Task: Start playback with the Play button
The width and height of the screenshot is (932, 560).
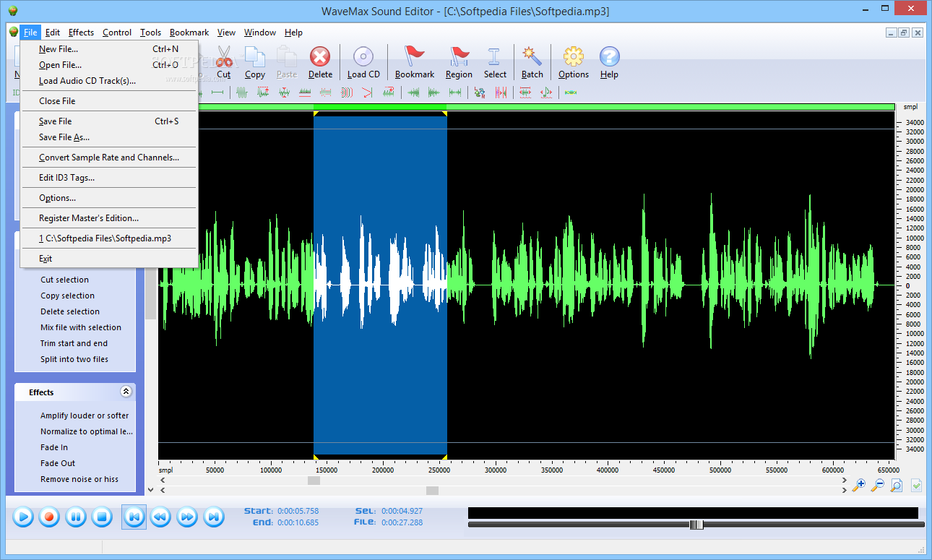Action: click(23, 517)
